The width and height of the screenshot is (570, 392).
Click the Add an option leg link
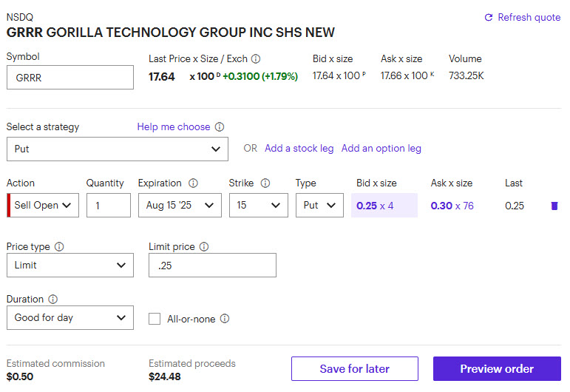[x=381, y=149]
